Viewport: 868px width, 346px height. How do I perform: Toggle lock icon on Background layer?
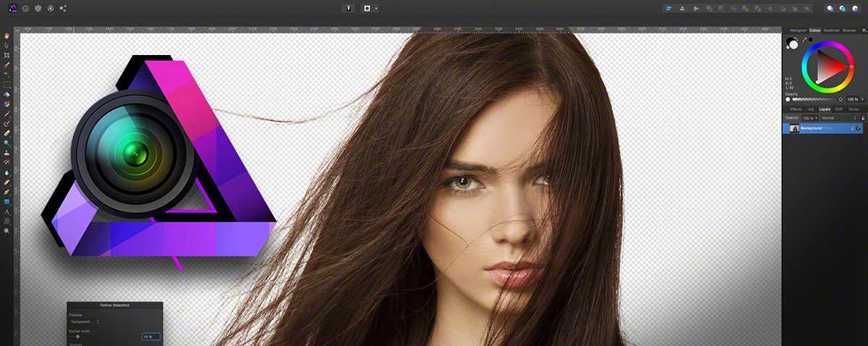coord(853,128)
